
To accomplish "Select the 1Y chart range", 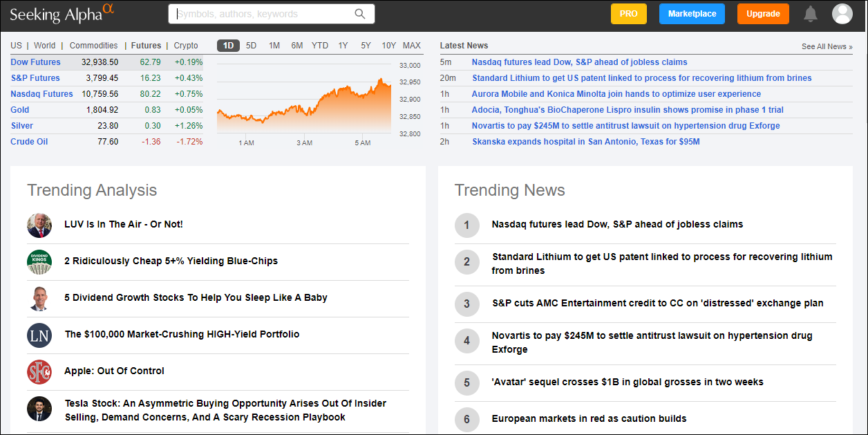I will click(x=343, y=46).
